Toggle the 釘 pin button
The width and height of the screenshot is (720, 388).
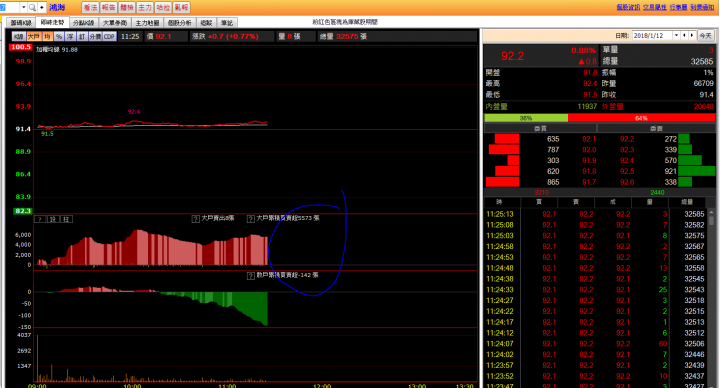[x=82, y=36]
